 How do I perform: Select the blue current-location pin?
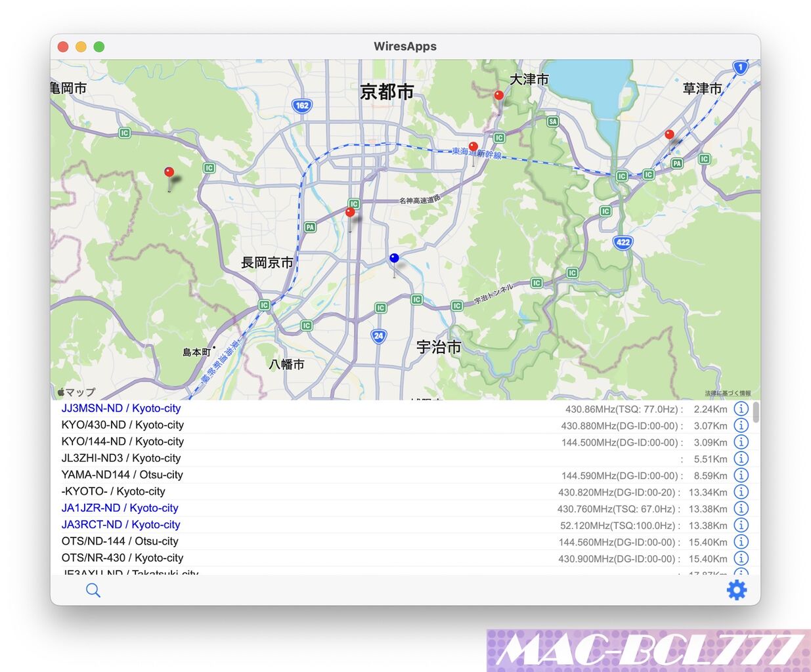coord(394,259)
